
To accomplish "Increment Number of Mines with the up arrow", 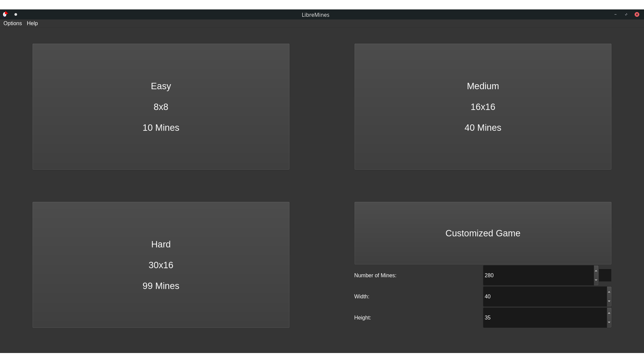I will pos(596,270).
